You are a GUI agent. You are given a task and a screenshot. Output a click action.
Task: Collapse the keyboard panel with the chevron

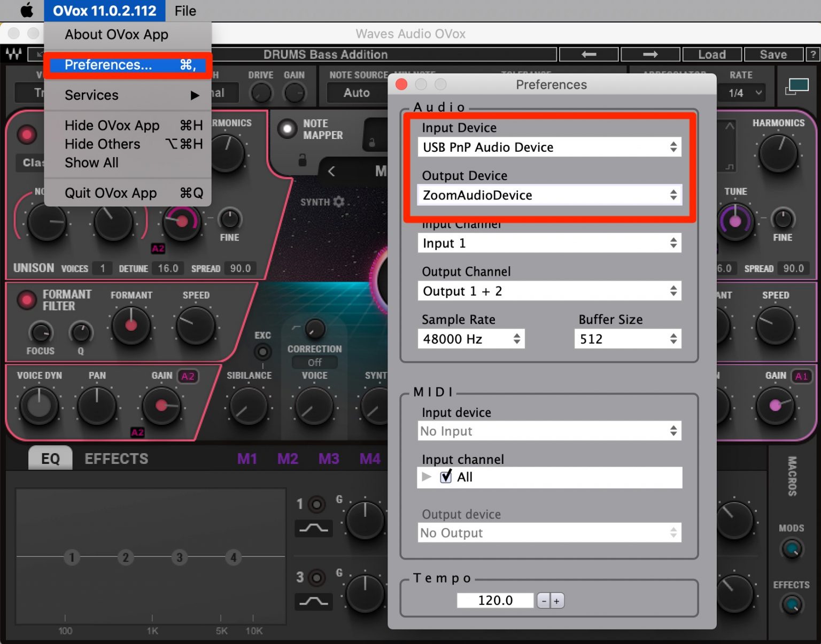[332, 171]
